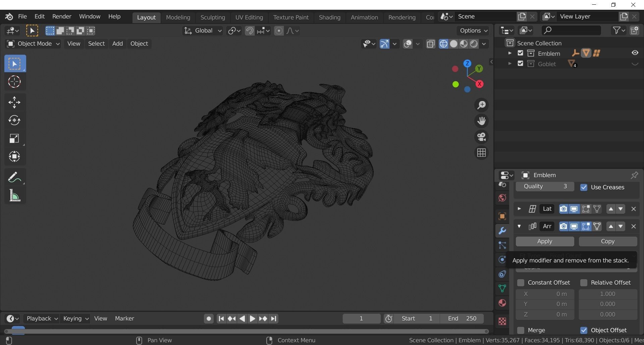Toggle X-ray mode icon
The width and height of the screenshot is (644, 345).
[x=431, y=44]
